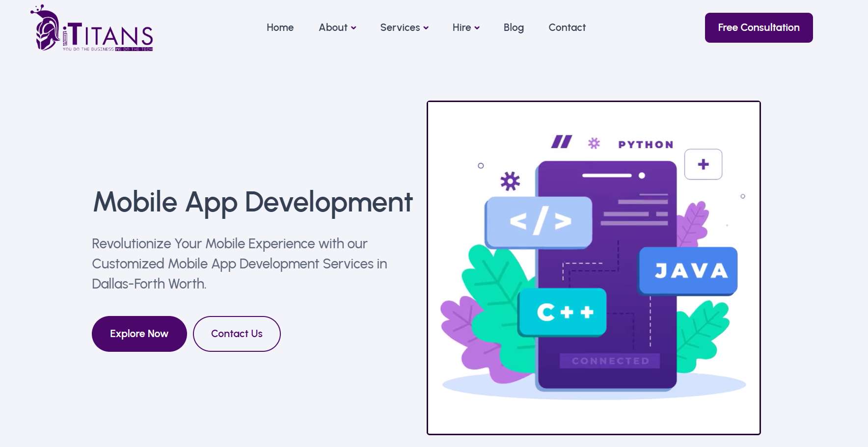This screenshot has width=868, height=447.
Task: Click the small light purple gear icon
Action: [594, 143]
